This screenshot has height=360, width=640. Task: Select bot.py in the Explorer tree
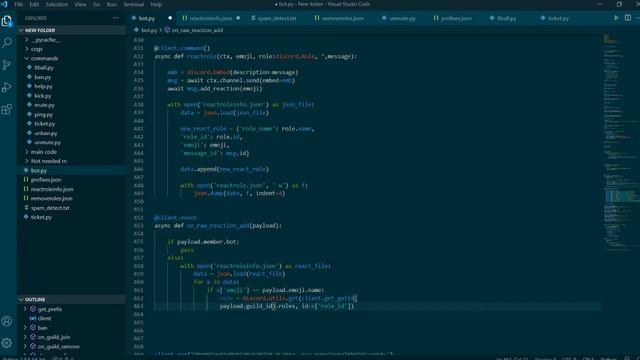tap(71, 170)
